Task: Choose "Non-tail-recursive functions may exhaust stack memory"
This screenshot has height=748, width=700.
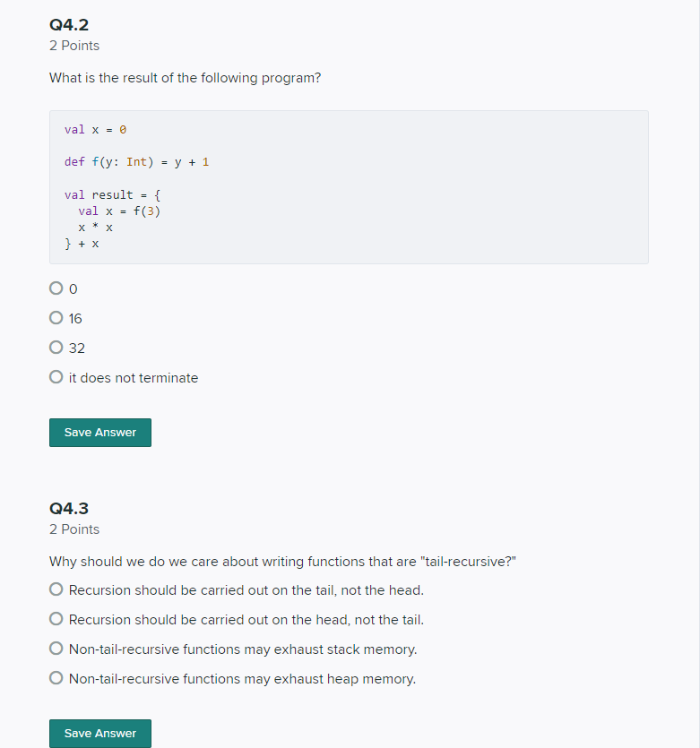Action: (56, 648)
